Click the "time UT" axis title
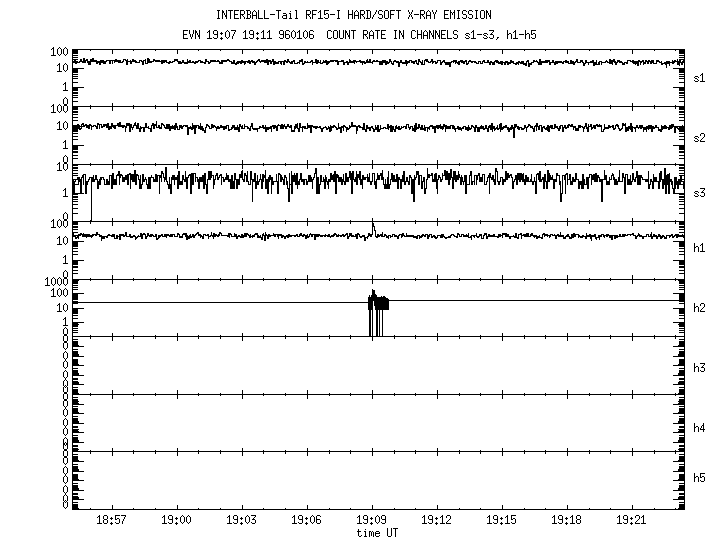 (x=377, y=533)
